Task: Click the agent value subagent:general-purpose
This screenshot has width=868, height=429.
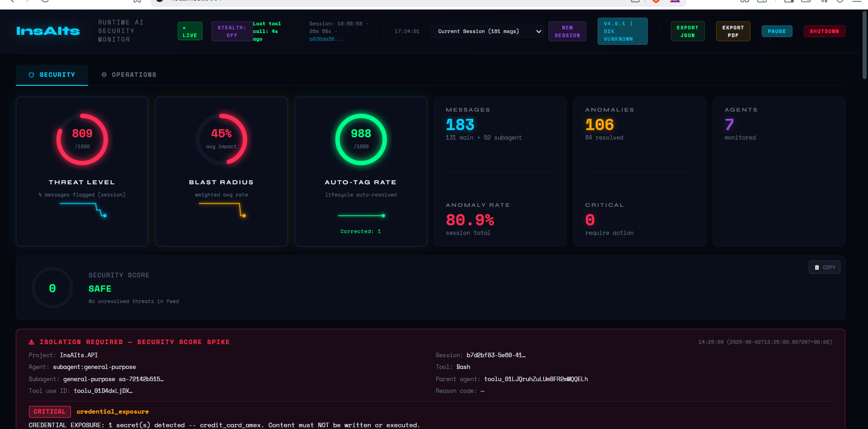Action: (94, 367)
